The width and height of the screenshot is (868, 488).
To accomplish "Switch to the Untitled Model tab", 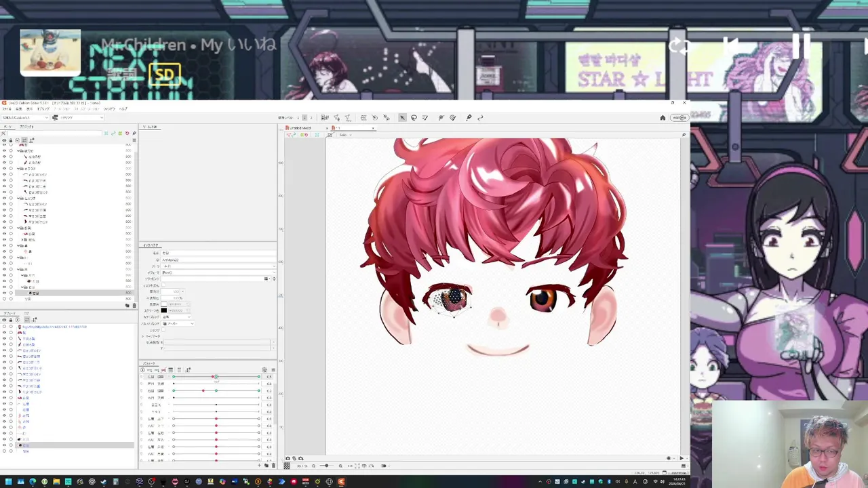I will tap(300, 128).
